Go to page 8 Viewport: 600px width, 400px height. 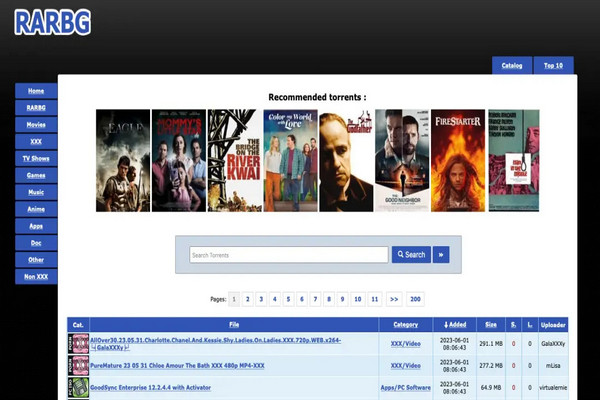click(x=329, y=299)
